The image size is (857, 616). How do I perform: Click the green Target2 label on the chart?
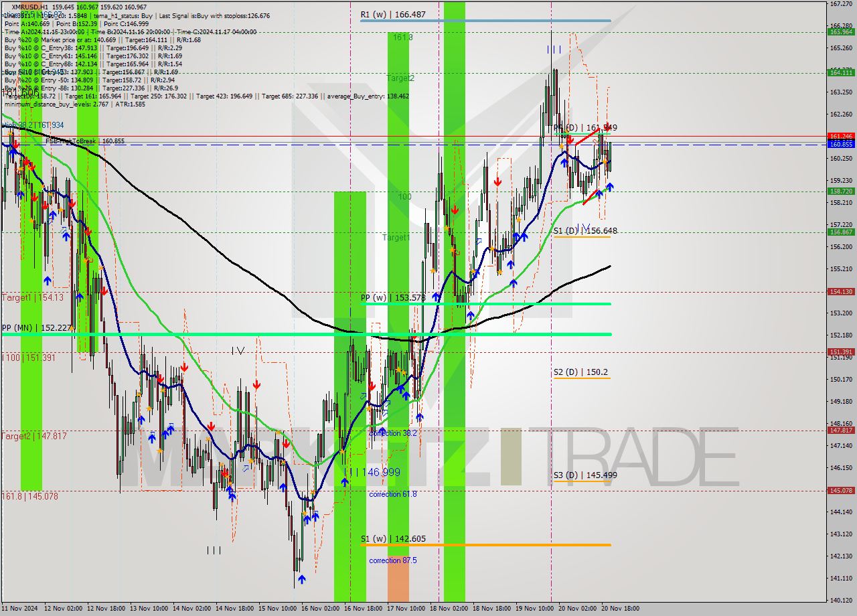(x=400, y=78)
